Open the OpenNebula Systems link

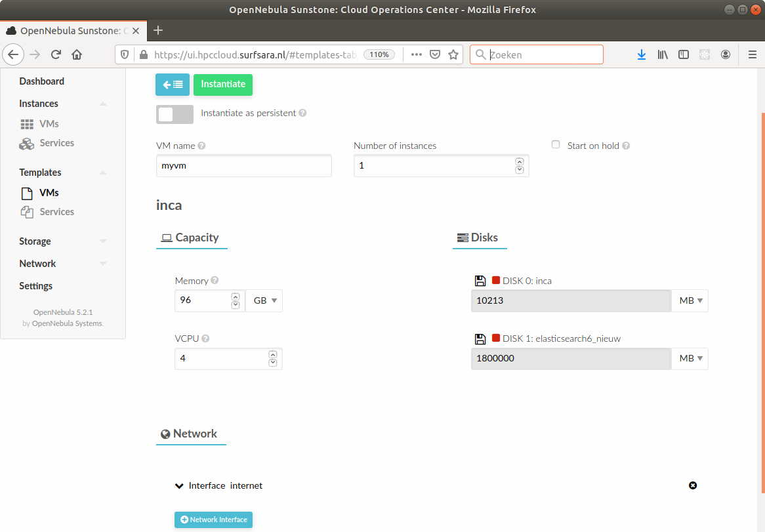pyautogui.click(x=68, y=323)
